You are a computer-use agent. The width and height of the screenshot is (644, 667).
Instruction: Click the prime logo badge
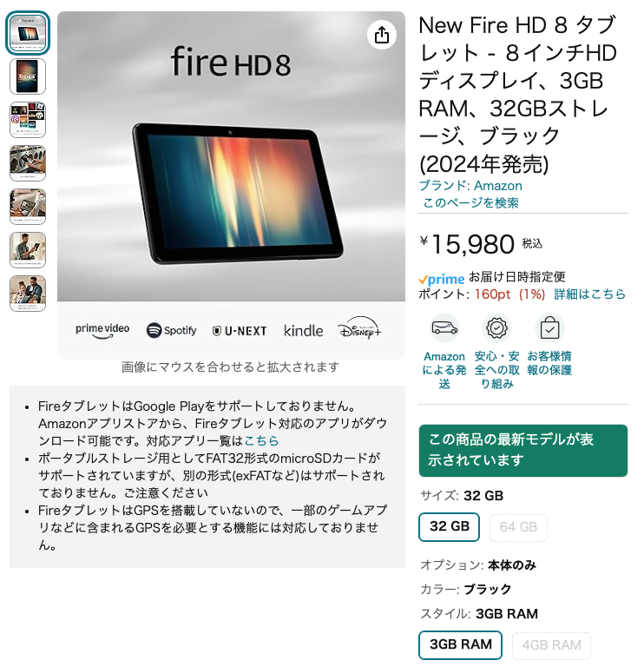(x=442, y=279)
